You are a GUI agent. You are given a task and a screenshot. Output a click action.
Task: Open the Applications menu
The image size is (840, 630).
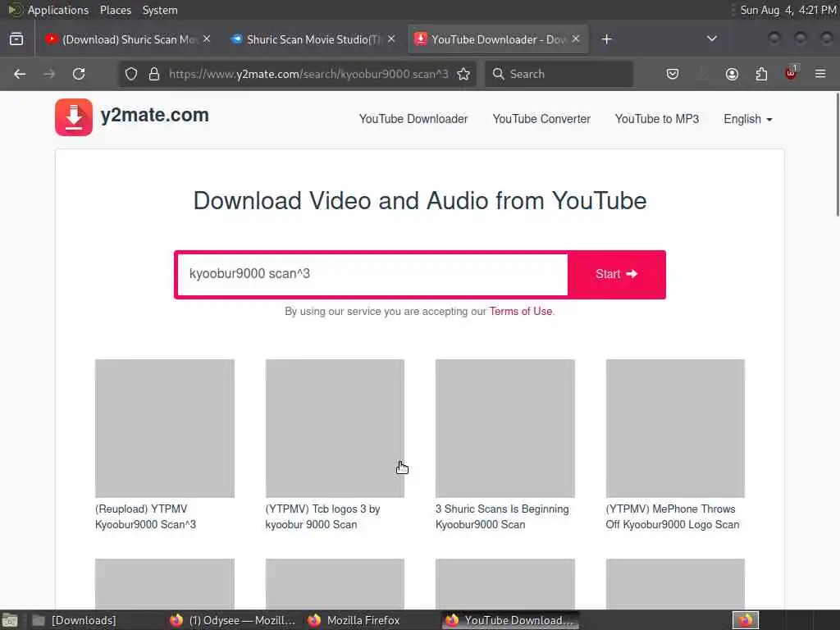(x=58, y=10)
